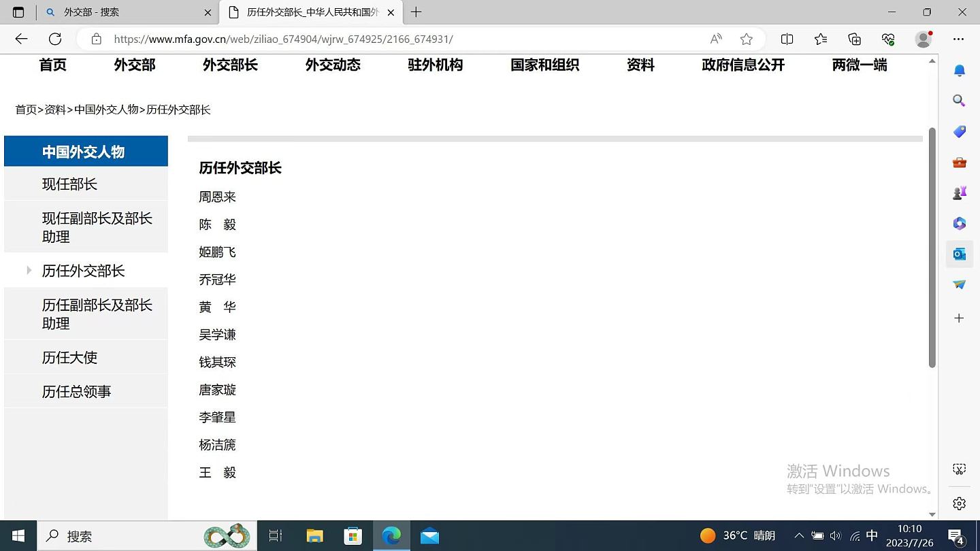Open Microsoft 365 in sidebar
Image resolution: width=980 pixels, height=551 pixels.
click(x=959, y=223)
